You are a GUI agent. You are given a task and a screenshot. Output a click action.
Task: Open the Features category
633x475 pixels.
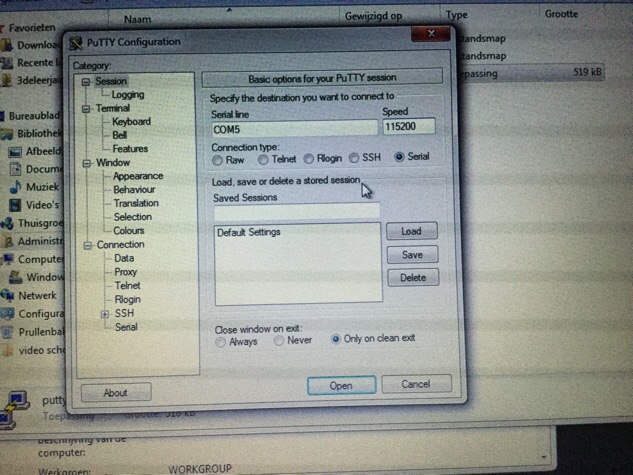coord(130,149)
